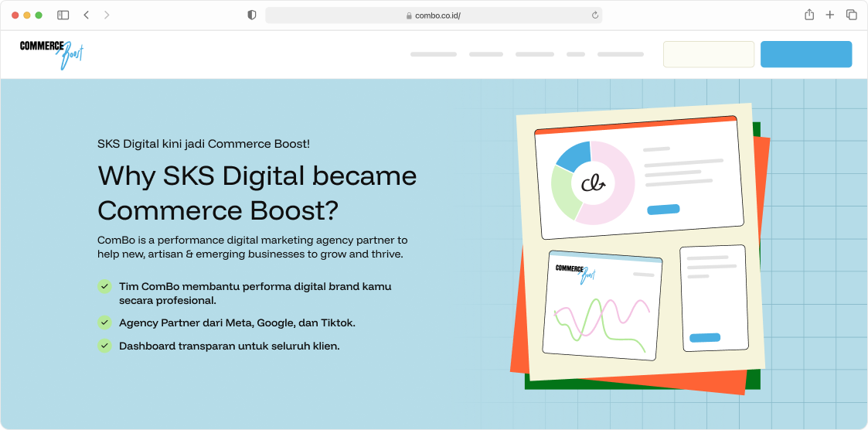
Task: Show tab overview icon
Action: point(852,15)
